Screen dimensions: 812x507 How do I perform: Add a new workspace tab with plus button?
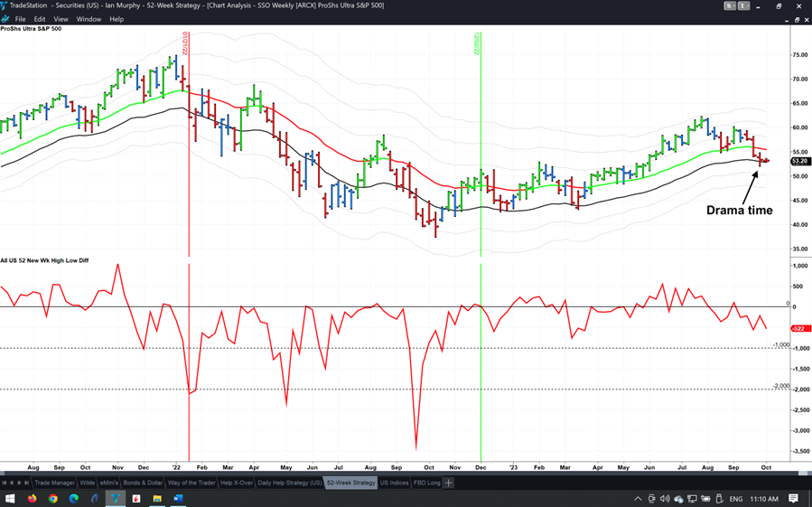pos(448,483)
